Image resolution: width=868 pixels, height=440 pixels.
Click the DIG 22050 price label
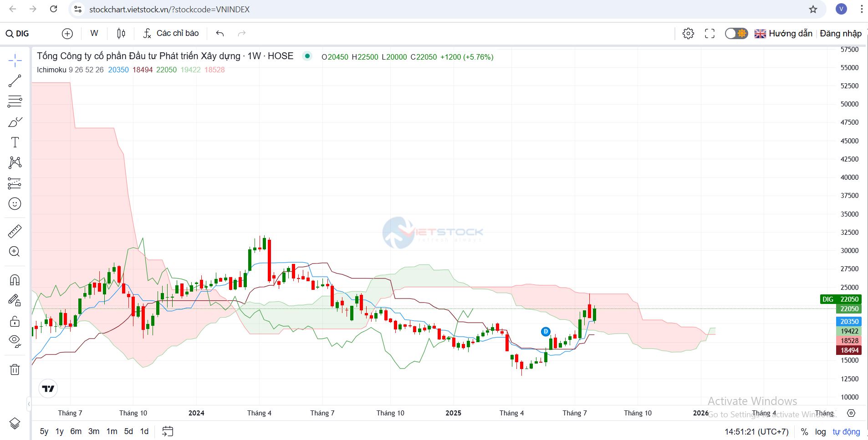click(840, 299)
